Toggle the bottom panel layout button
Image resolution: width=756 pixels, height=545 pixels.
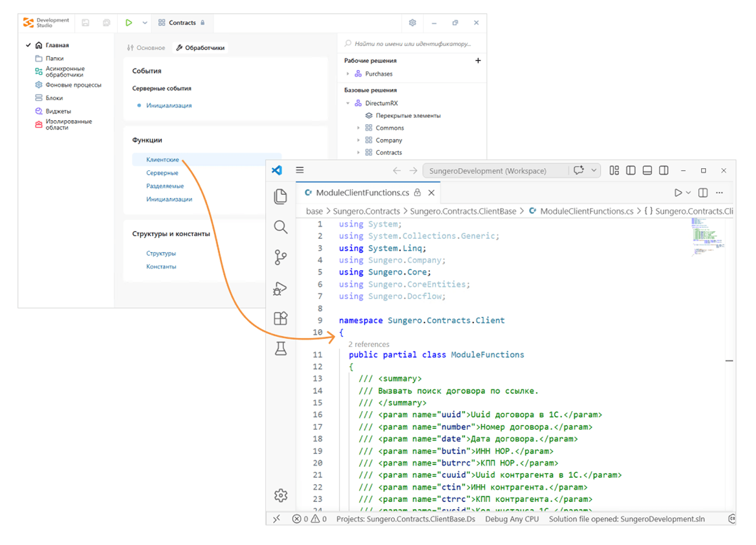coord(647,171)
